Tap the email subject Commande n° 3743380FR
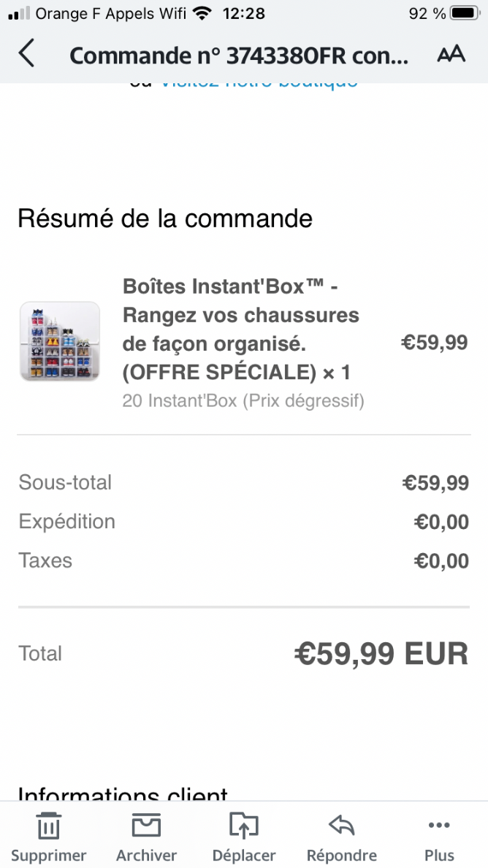Image resolution: width=488 pixels, height=868 pixels. click(239, 56)
